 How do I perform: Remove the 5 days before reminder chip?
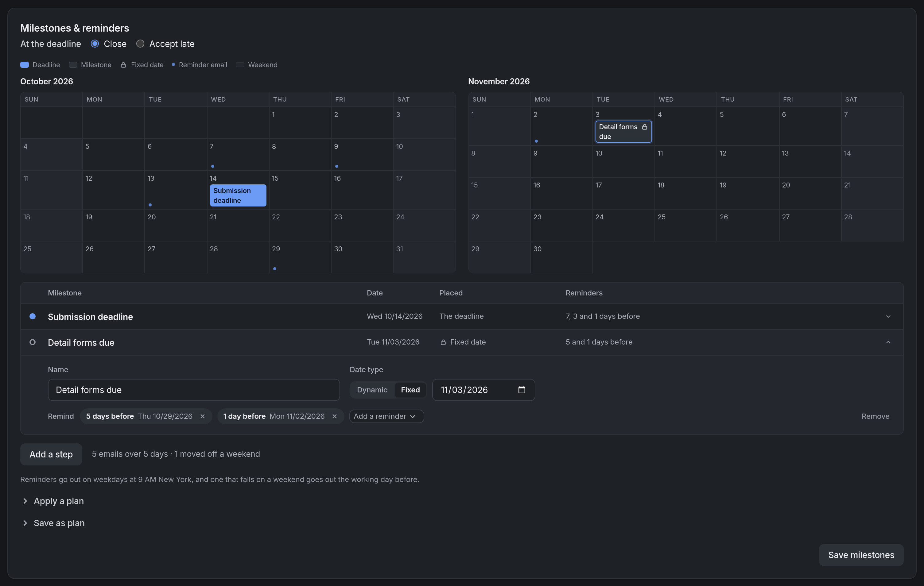pos(203,416)
